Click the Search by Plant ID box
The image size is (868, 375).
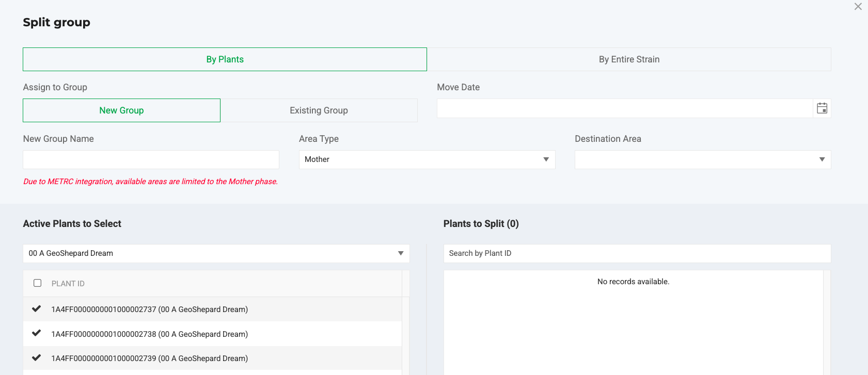tap(637, 253)
